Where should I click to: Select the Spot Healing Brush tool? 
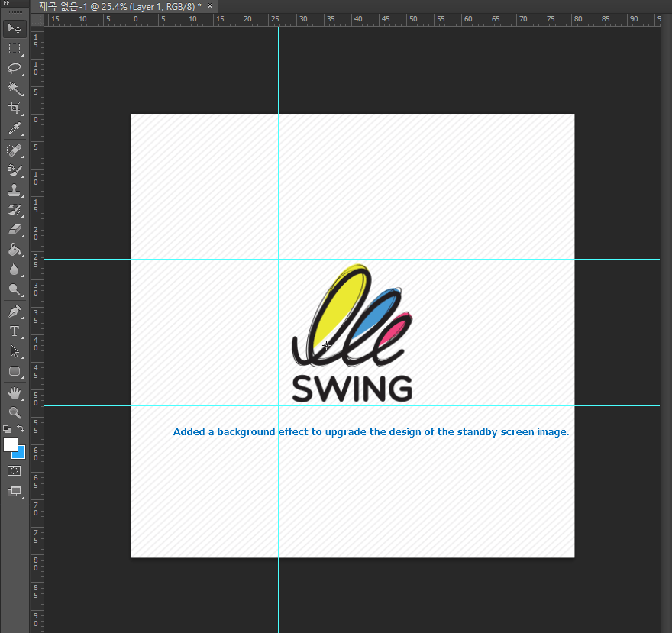(15, 150)
